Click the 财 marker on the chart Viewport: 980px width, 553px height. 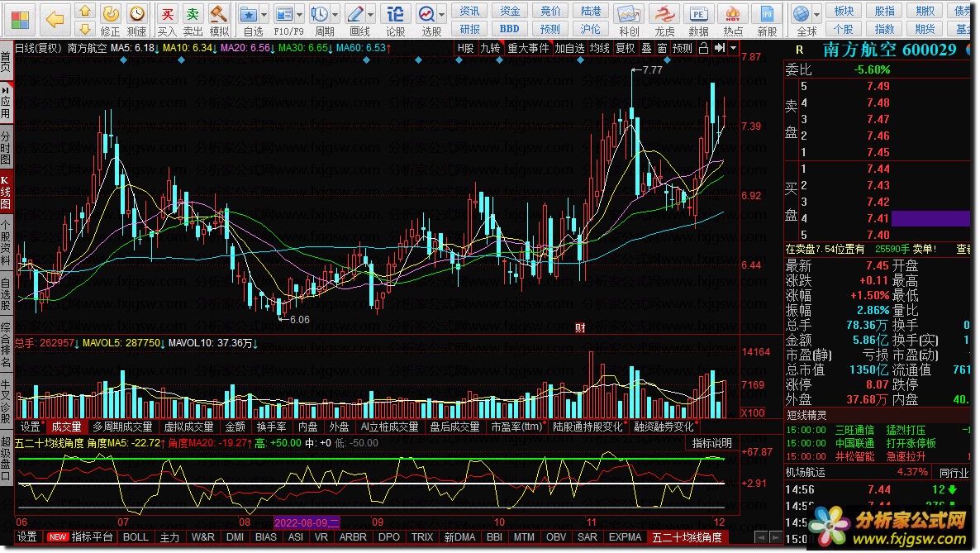[579, 328]
